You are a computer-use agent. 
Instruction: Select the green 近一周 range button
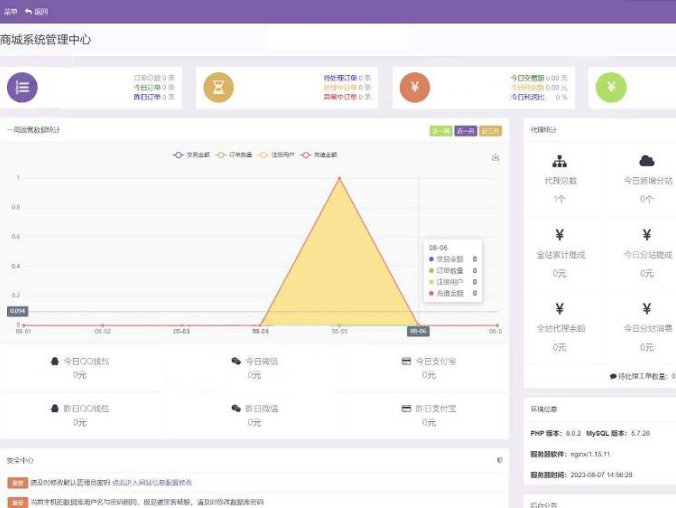click(x=441, y=131)
